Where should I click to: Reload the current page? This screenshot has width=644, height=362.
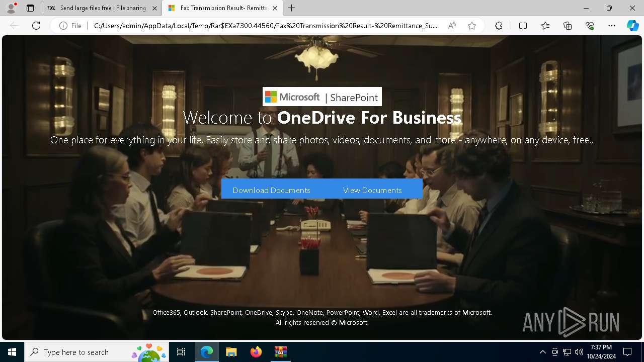[36, 26]
